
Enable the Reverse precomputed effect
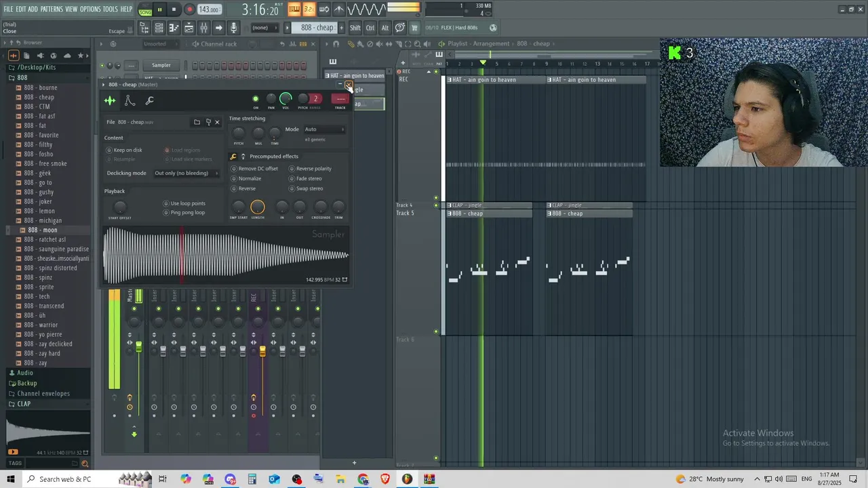243,188
